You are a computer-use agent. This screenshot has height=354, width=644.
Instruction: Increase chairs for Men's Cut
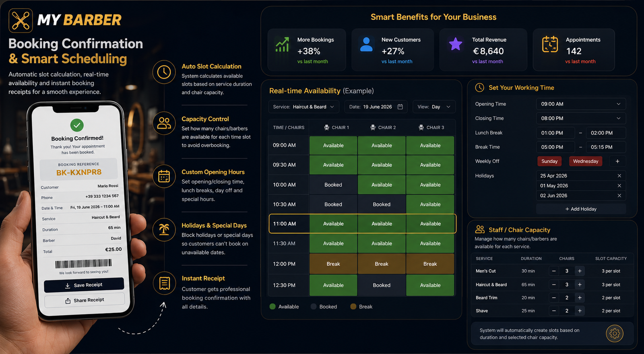580,271
